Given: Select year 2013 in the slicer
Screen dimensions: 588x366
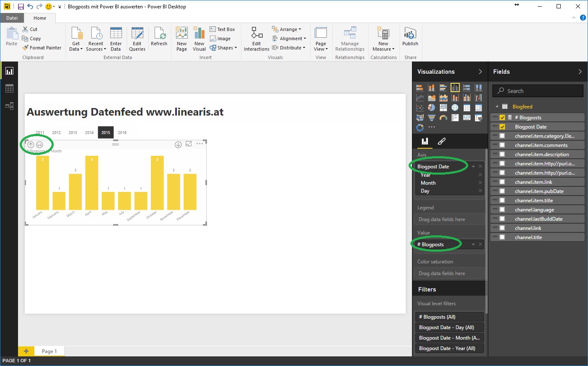Looking at the screenshot, I should click(x=73, y=133).
